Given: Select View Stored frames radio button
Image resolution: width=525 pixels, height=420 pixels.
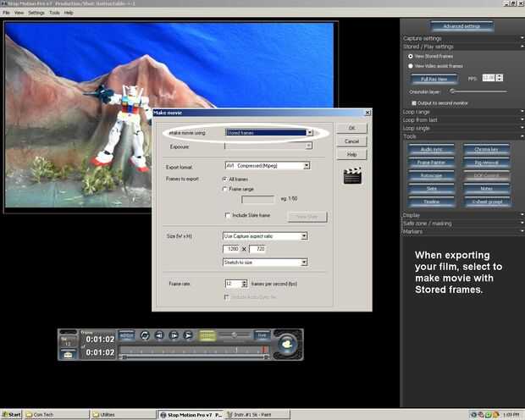Looking at the screenshot, I should [x=411, y=56].
